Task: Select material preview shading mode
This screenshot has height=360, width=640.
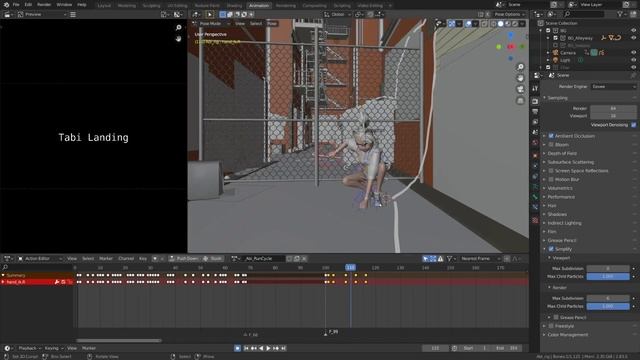Action: coord(508,24)
